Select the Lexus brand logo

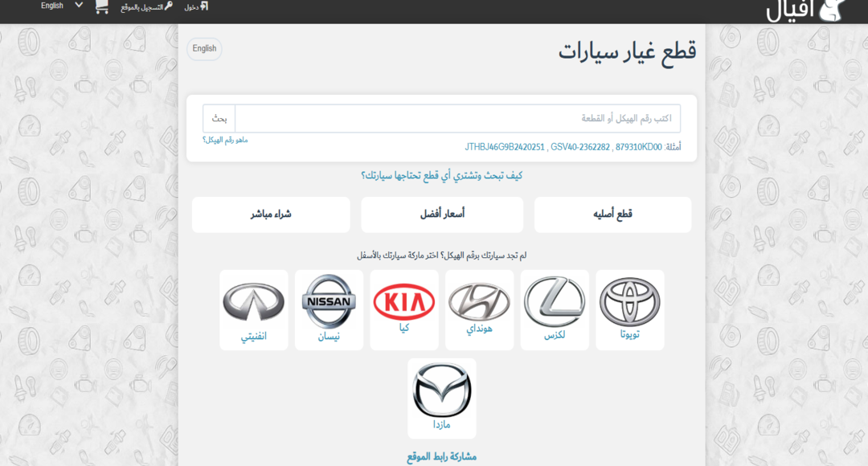554,301
